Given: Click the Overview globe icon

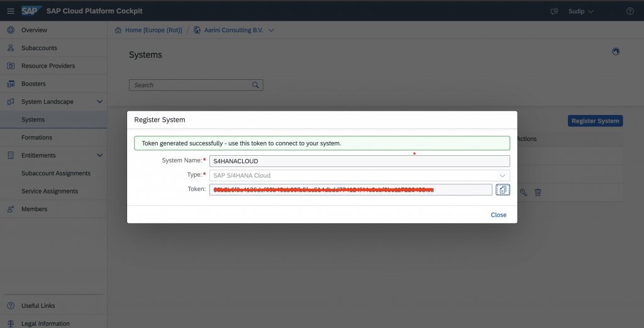Looking at the screenshot, I should (11, 30).
